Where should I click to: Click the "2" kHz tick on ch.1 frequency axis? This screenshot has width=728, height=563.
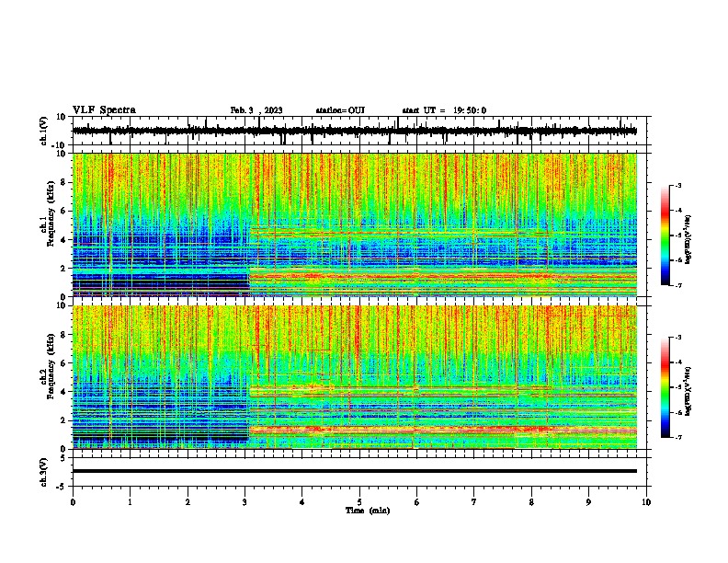tap(63, 269)
